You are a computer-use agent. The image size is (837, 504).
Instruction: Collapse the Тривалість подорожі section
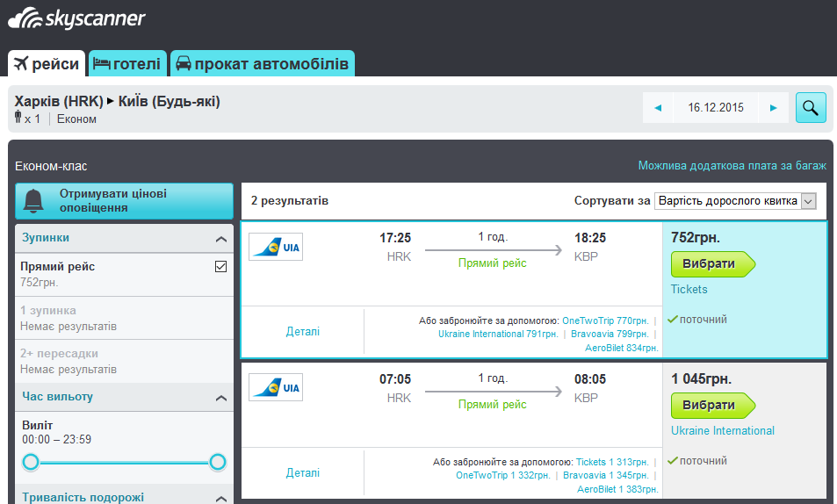[x=220, y=498]
